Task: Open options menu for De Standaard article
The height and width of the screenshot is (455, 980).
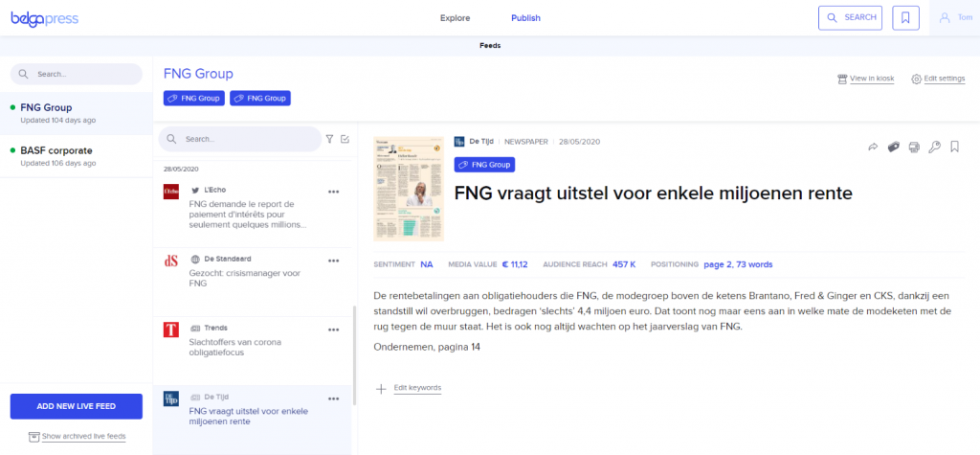Action: coord(333,261)
